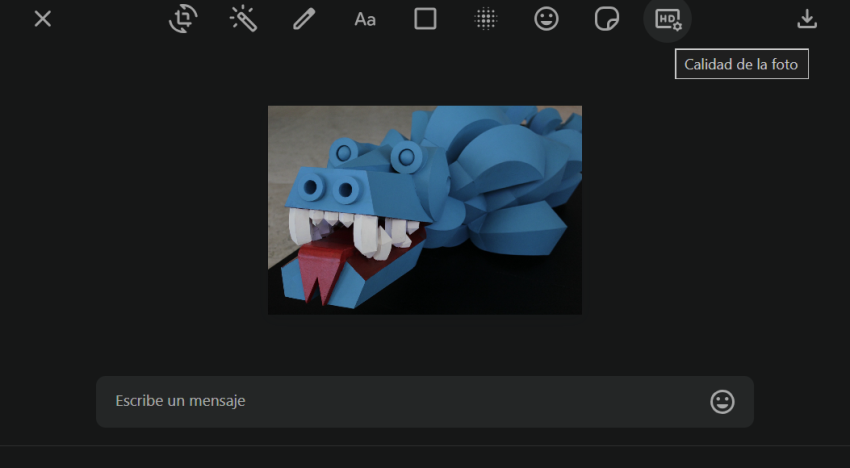Open emoji picker inside the message box
This screenshot has width=850, height=468.
pyautogui.click(x=722, y=401)
